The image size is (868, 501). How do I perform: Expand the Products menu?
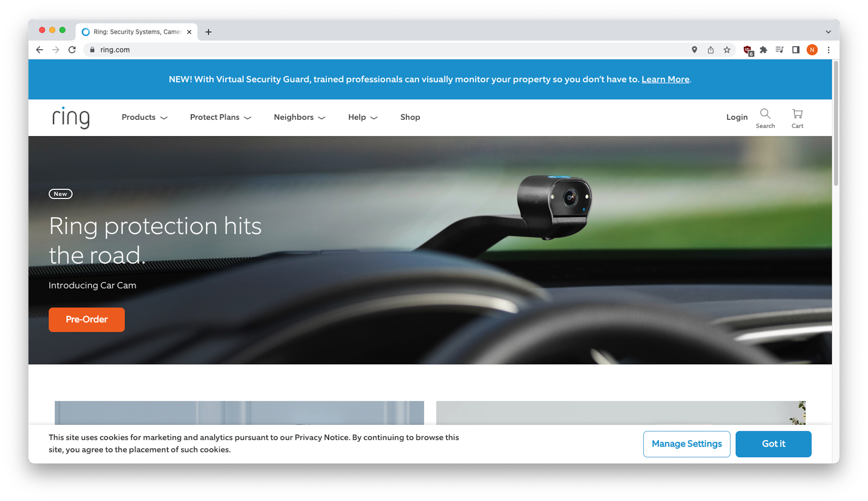pos(144,117)
